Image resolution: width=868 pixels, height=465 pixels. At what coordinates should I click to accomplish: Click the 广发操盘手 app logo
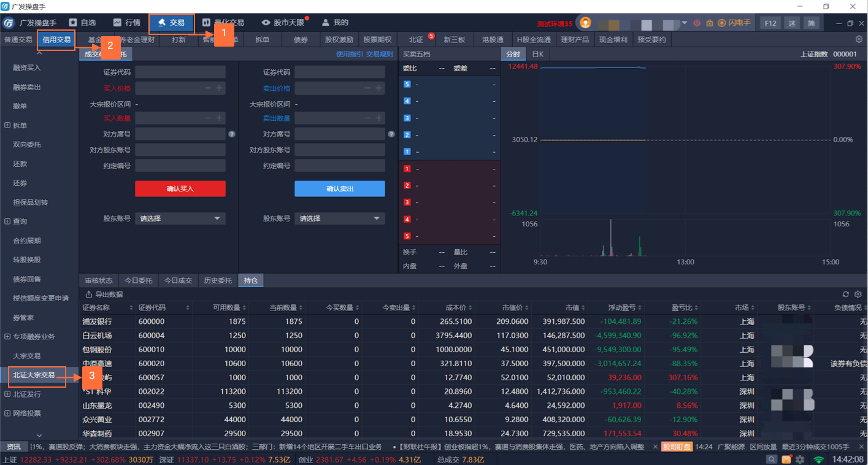[9, 23]
